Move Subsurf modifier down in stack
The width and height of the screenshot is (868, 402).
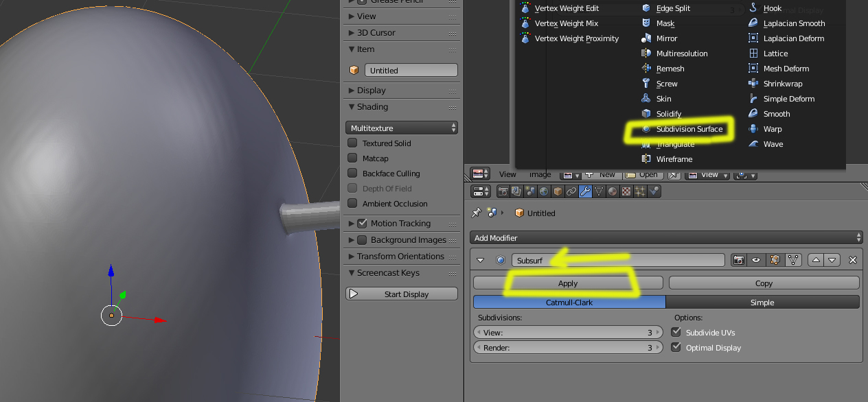point(832,260)
